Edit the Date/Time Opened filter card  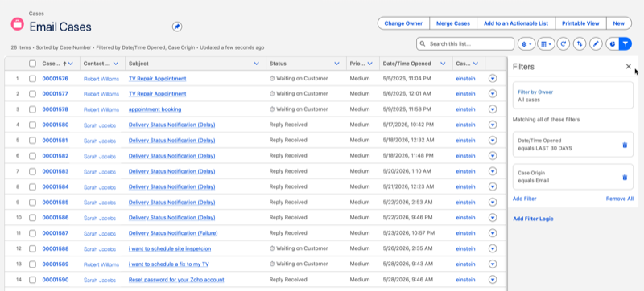click(573, 144)
